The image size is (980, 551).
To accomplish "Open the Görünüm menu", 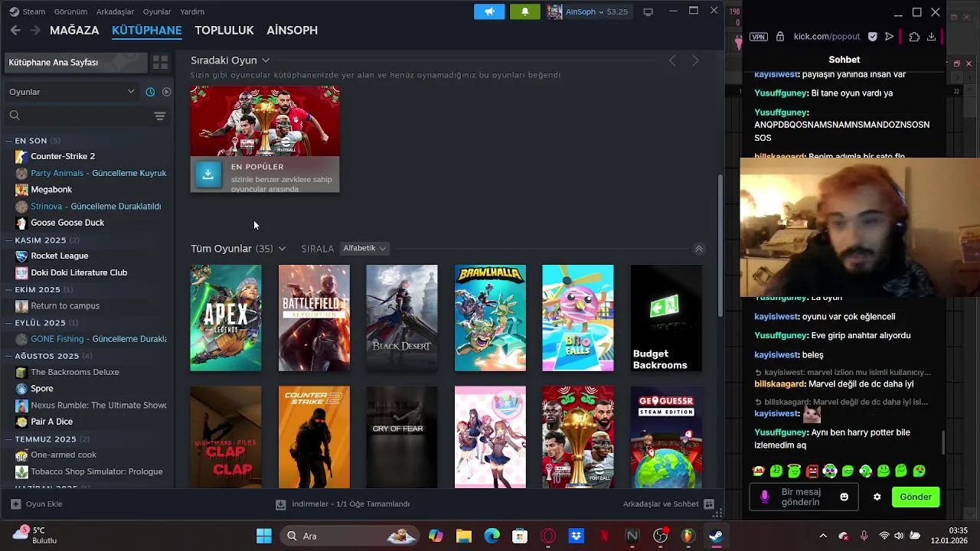I will pyautogui.click(x=70, y=11).
